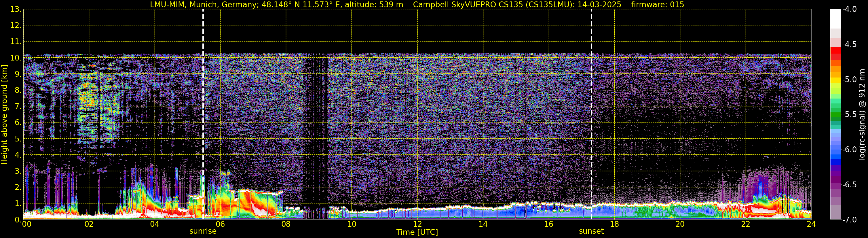Click the '16' time axis tick label
Viewport: 868px width, 238px height.
click(549, 224)
